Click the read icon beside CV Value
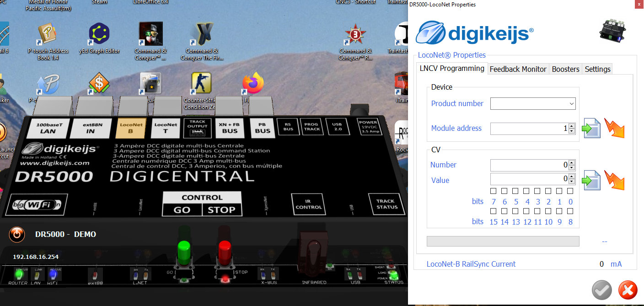Viewport: 644px width, 306px height. point(591,180)
